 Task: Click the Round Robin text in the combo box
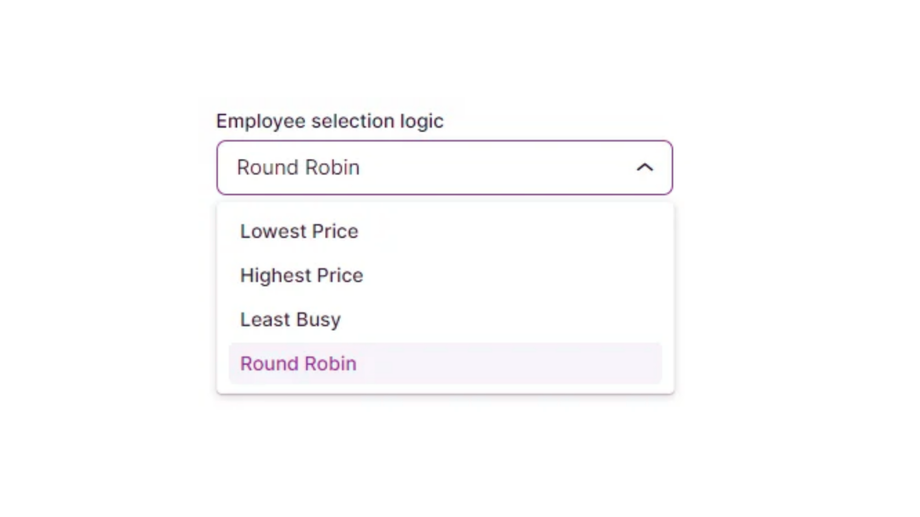pos(298,167)
